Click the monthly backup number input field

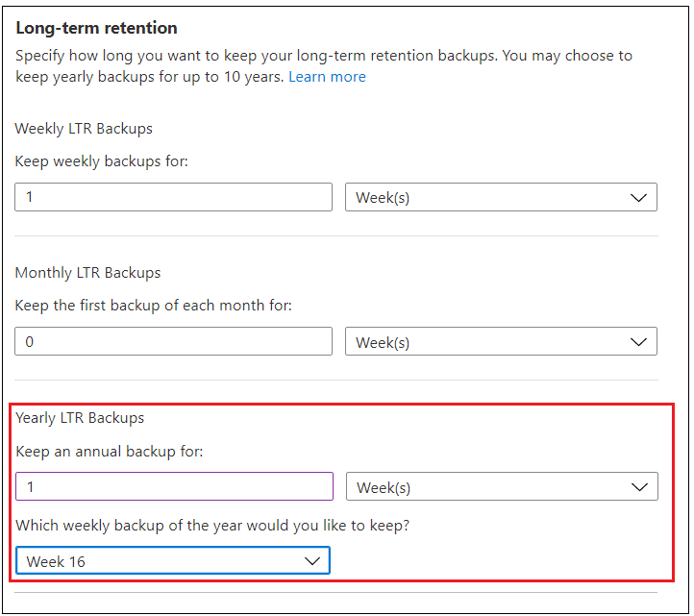(173, 341)
